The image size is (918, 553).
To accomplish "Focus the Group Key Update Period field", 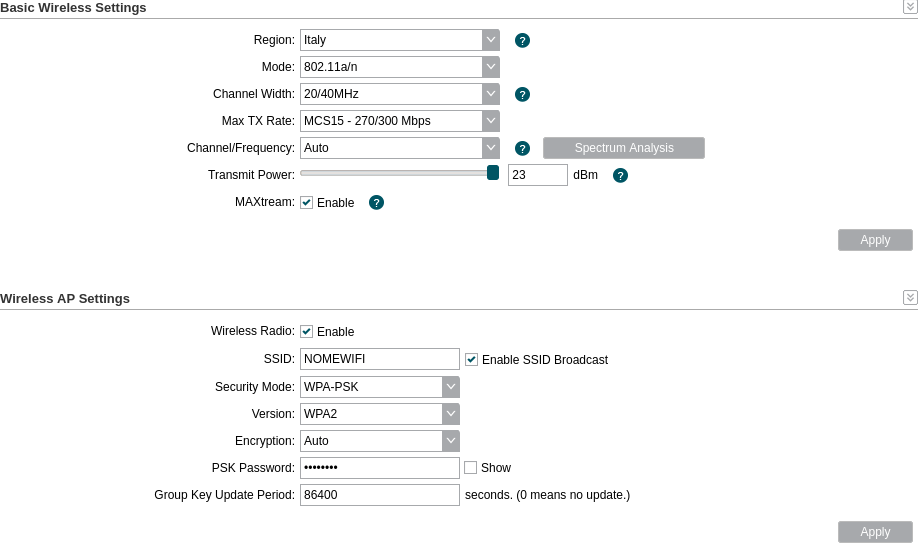I will [380, 494].
